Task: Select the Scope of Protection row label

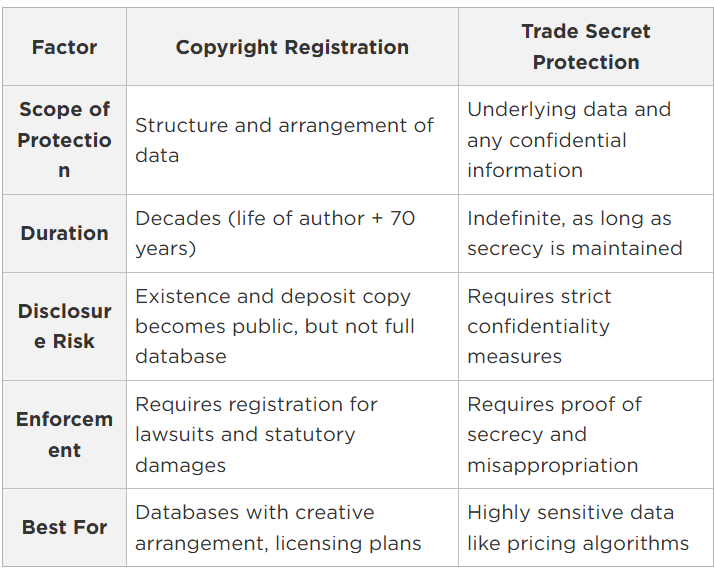Action: coord(64,140)
